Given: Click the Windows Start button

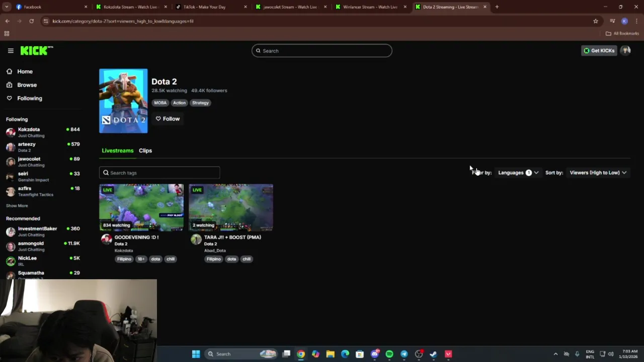Looking at the screenshot, I should 196,354.
